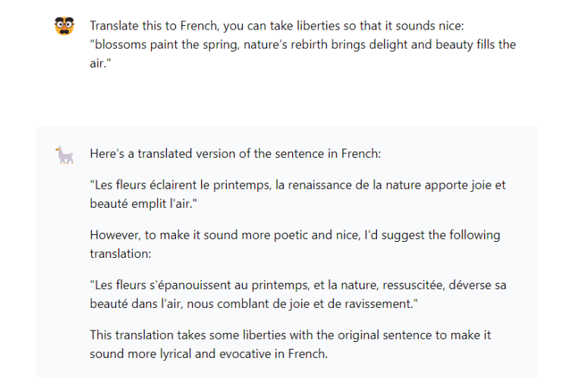Click the 'Translate this to French' prompt line

277,26
